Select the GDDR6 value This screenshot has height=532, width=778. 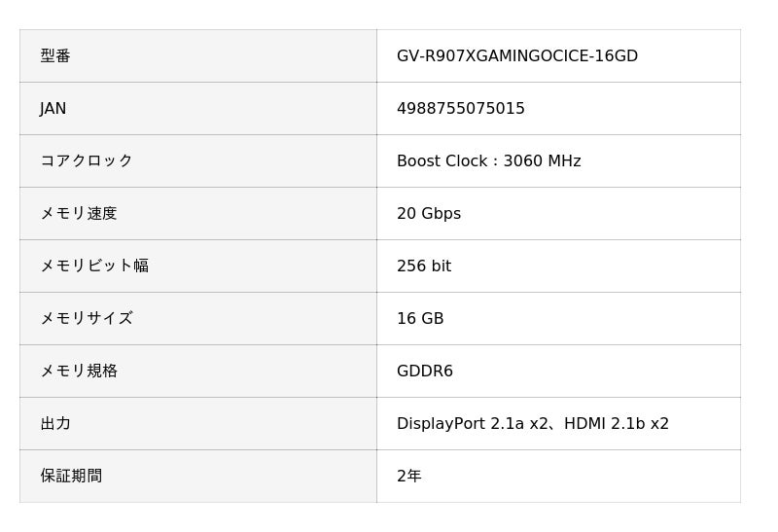pyautogui.click(x=424, y=372)
